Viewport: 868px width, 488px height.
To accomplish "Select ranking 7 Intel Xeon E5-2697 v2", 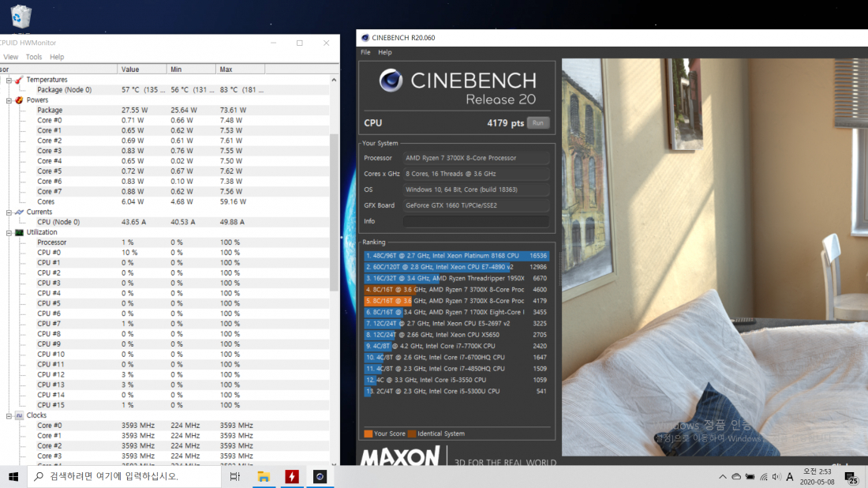I will tap(456, 324).
